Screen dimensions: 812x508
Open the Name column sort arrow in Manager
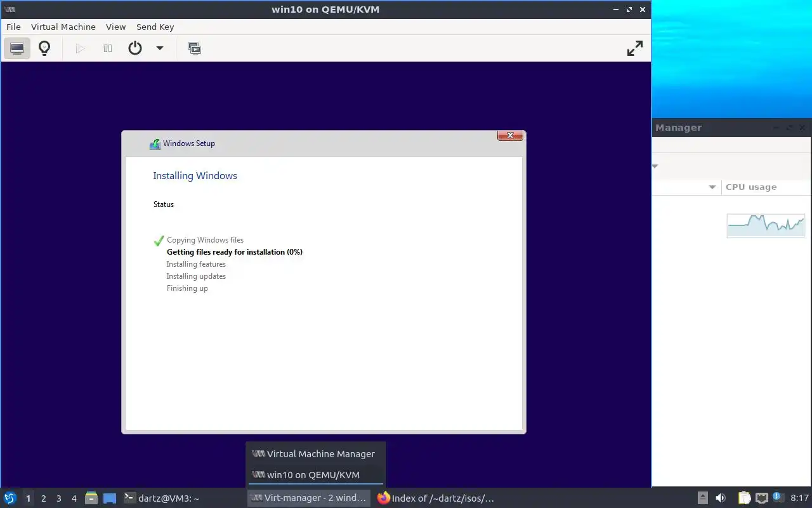[712, 187]
